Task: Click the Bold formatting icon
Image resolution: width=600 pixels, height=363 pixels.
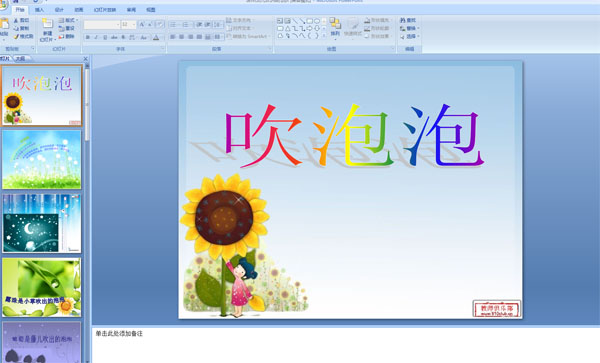Action: (x=88, y=37)
